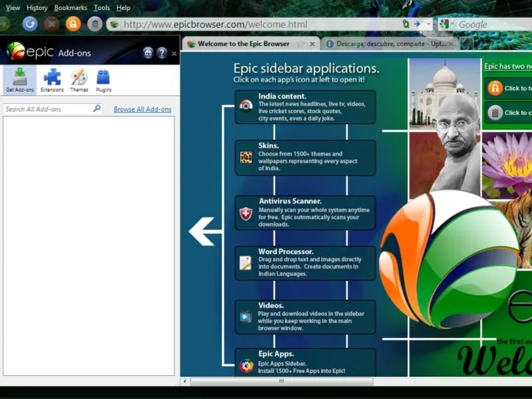Screen dimensions: 532x399
Task: Click the horizontal scrollbar left arrow
Action: pyautogui.click(x=185, y=381)
